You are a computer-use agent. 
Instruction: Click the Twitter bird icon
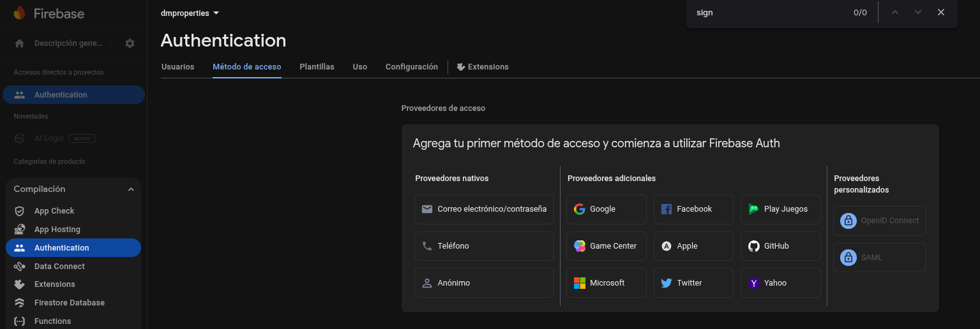tap(667, 283)
